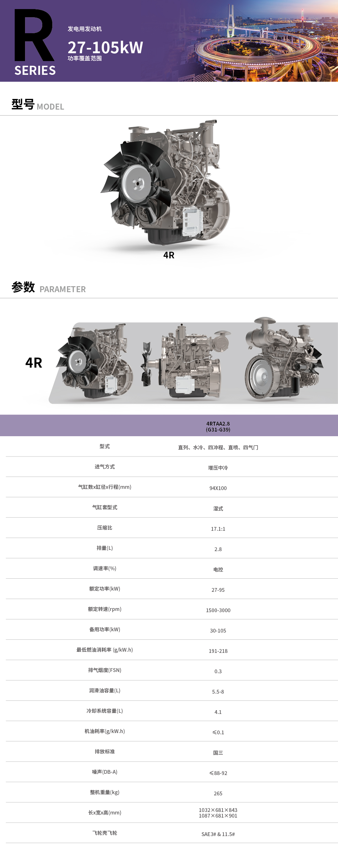
Task: Click the 额定功率(kW) row label
Action: (104, 589)
